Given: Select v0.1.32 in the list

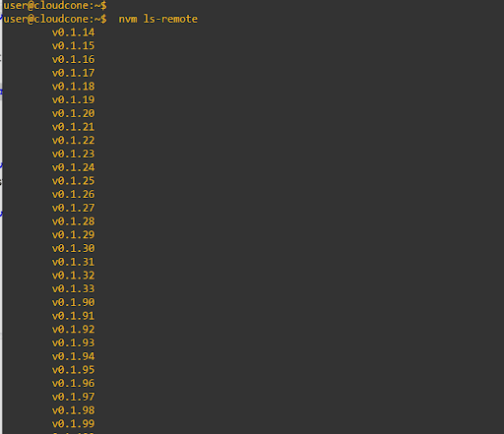Looking at the screenshot, I should click(x=73, y=276).
